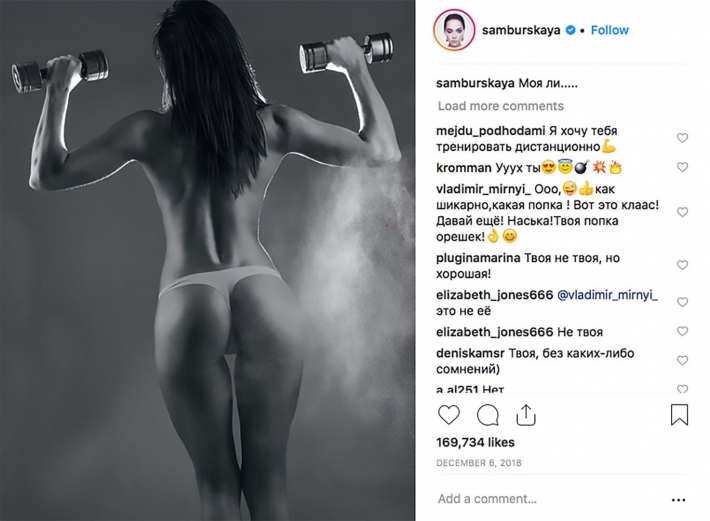Follow samburskaya
710x521 pixels.
tap(609, 30)
